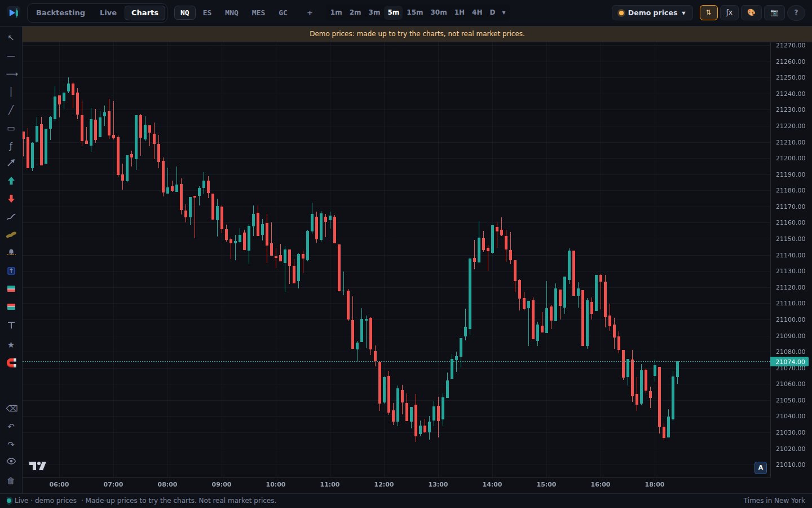Select the Charts tab
The height and width of the screenshot is (508, 812).
pyautogui.click(x=145, y=12)
